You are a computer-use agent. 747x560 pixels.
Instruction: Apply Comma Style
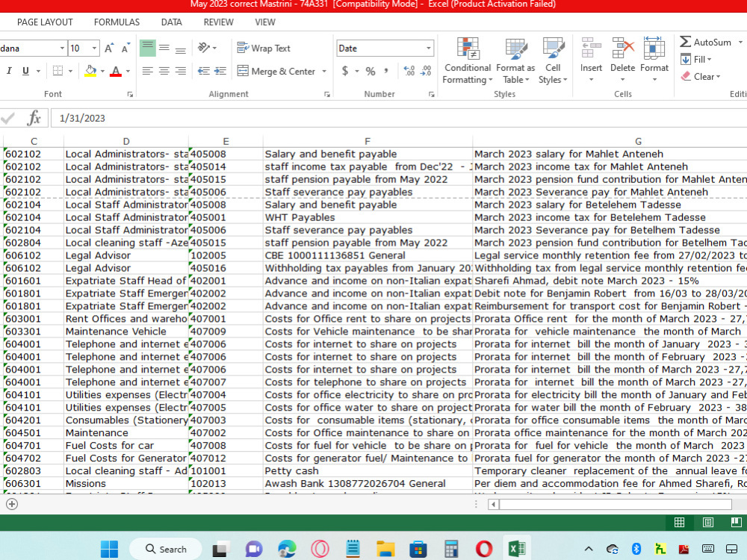386,71
